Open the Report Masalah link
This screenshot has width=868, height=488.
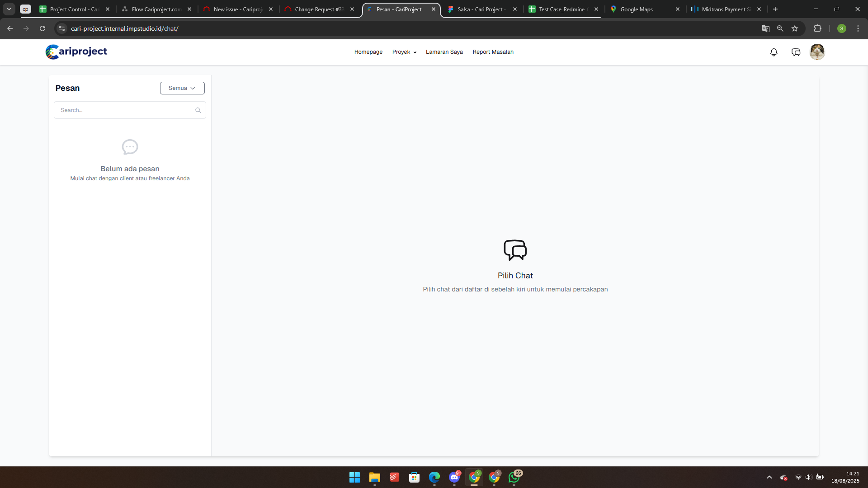point(493,52)
